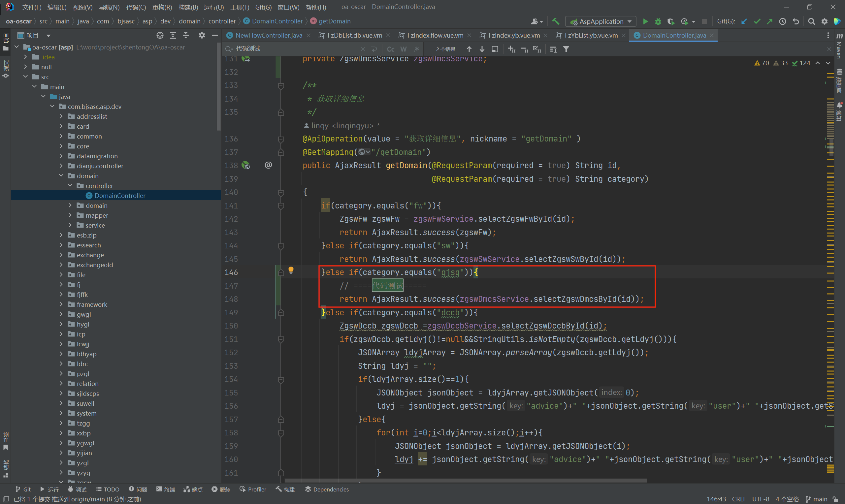Toggle match case Cc in search bar
The image size is (845, 504).
coord(391,49)
